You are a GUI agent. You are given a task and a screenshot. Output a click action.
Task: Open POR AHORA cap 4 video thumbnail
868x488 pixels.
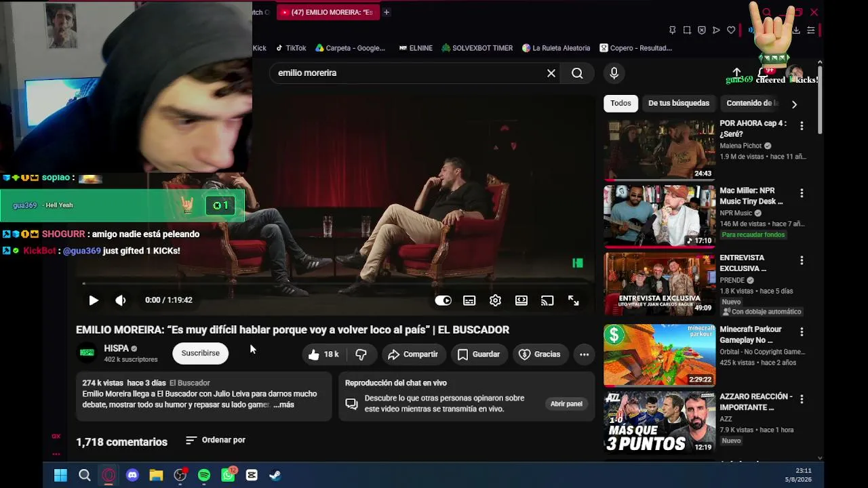(659, 150)
